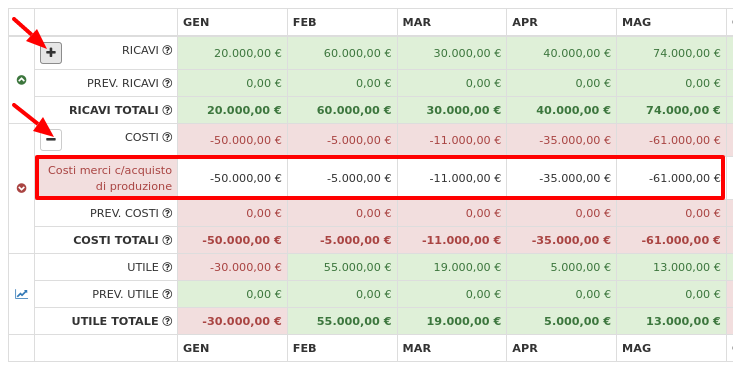
Task: Click help icon next to PREV. RICAVI
Action: click(167, 83)
